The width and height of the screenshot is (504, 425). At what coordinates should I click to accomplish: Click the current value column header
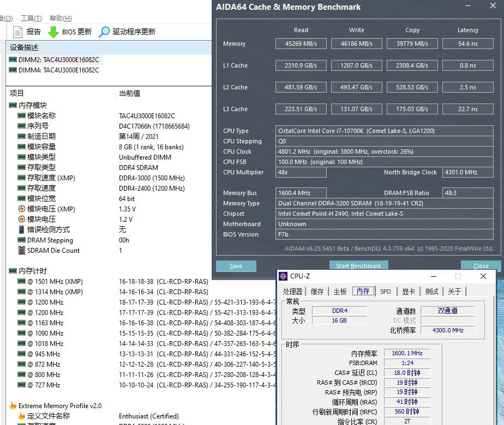[x=130, y=93]
